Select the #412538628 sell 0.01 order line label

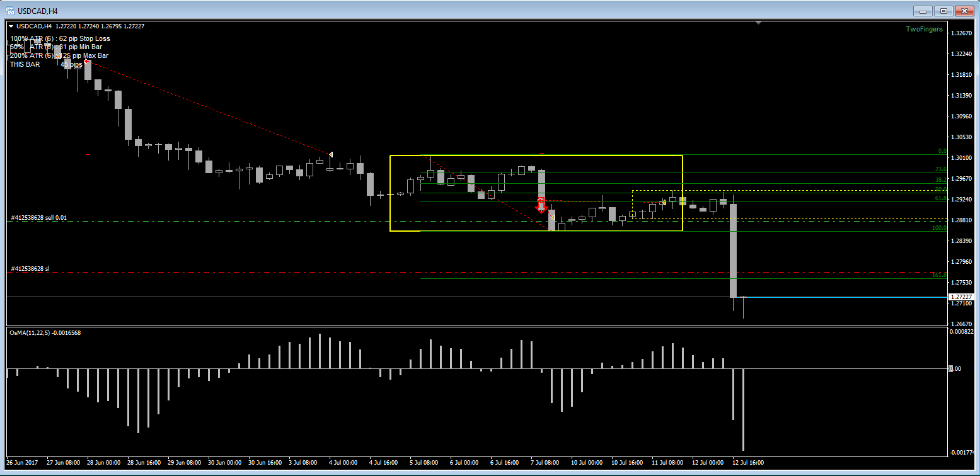[x=38, y=217]
